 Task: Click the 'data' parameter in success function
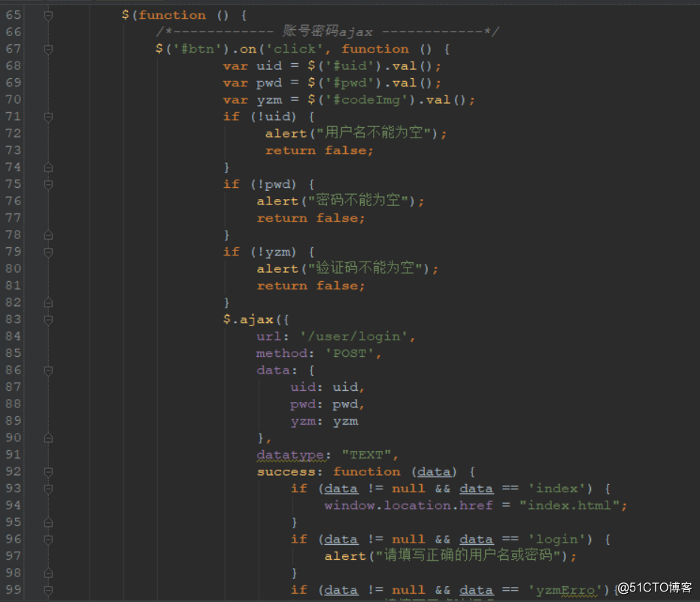pyautogui.click(x=434, y=472)
